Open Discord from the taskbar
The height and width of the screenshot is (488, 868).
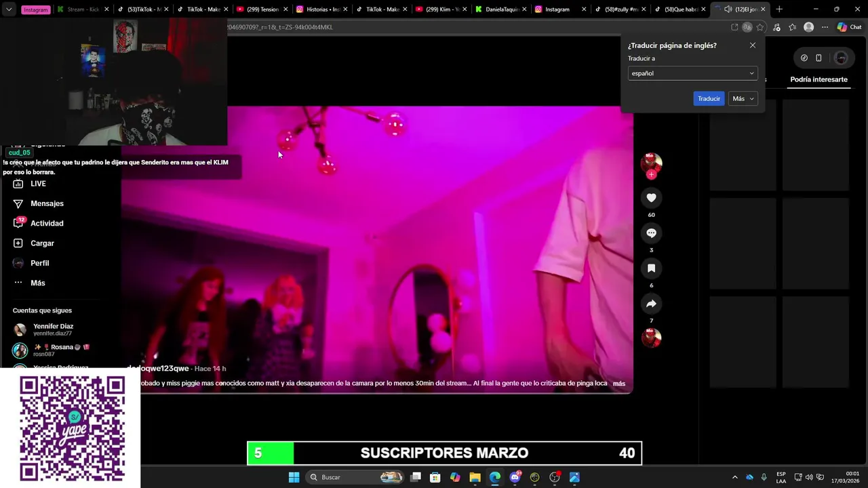click(515, 477)
